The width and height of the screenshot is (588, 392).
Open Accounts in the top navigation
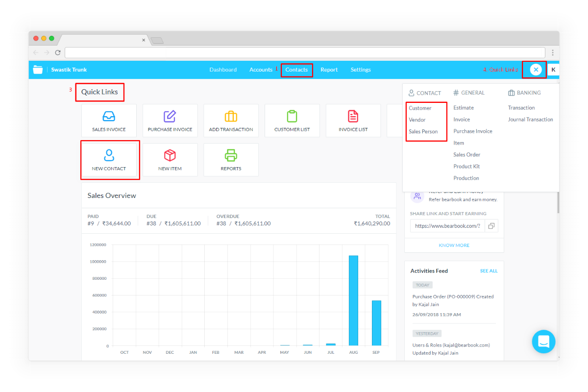coord(261,70)
